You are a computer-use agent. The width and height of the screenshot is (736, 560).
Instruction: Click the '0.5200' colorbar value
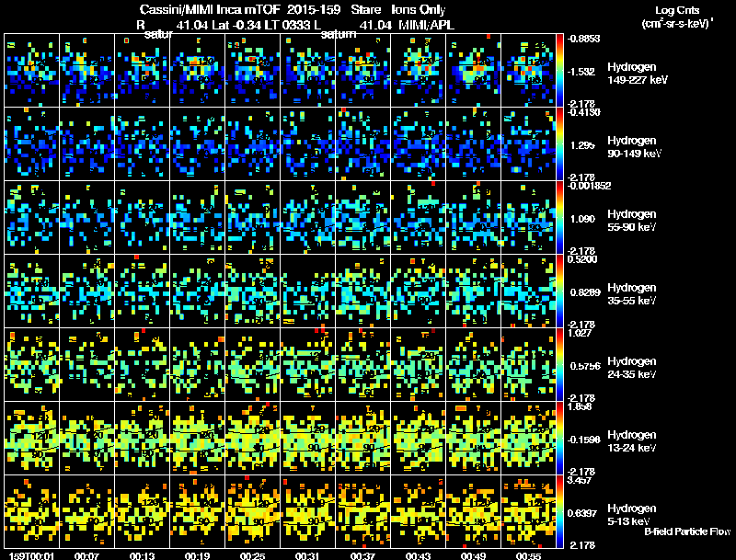tap(583, 259)
